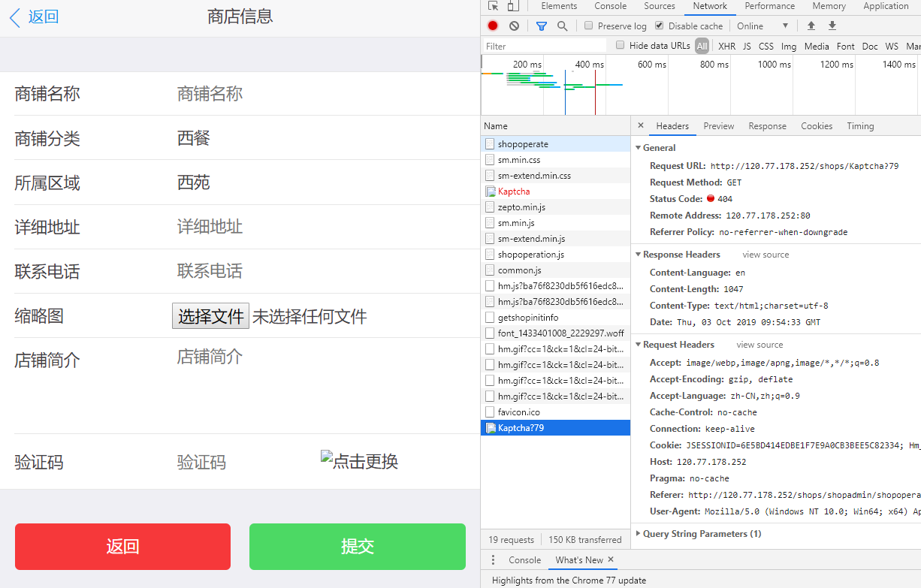
Task: Expand the Query String Parameters section
Action: pyautogui.click(x=639, y=533)
